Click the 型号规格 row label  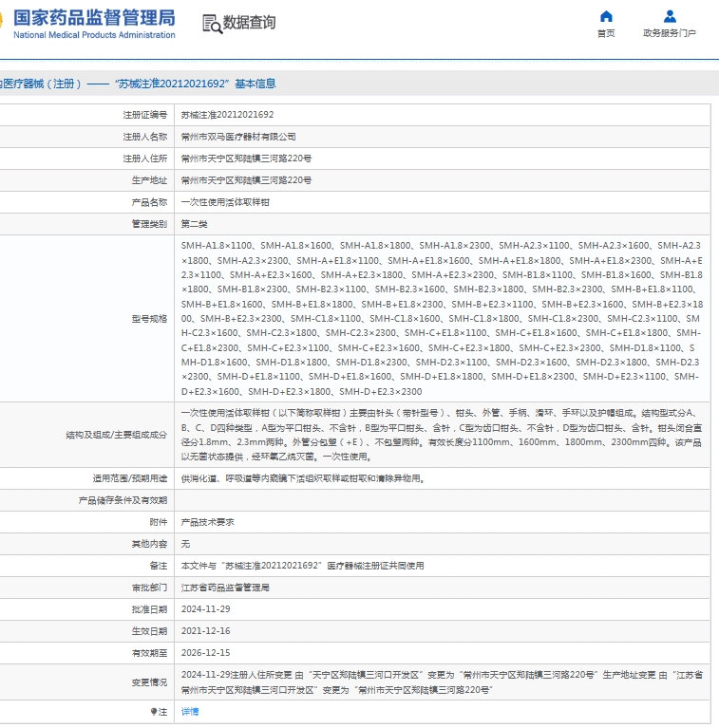[149, 319]
